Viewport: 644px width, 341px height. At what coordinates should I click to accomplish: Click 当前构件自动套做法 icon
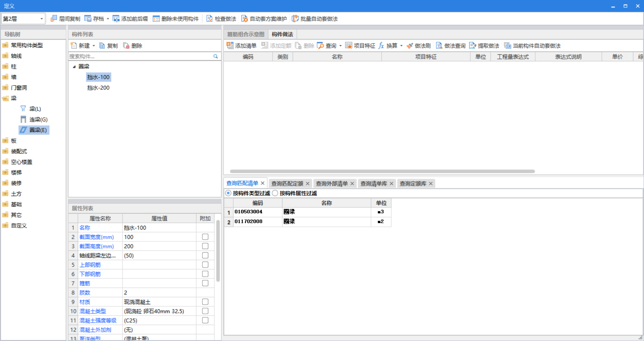point(507,46)
